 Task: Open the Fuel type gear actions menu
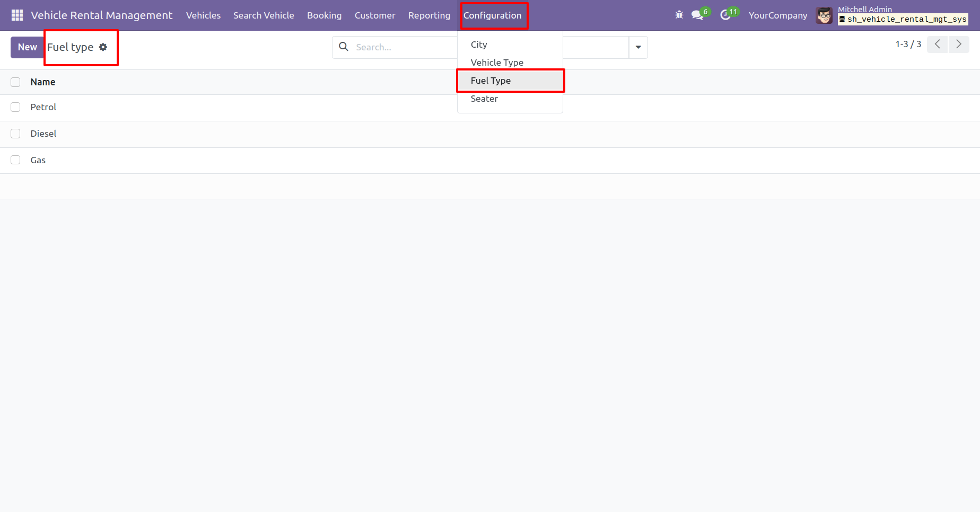coord(103,47)
